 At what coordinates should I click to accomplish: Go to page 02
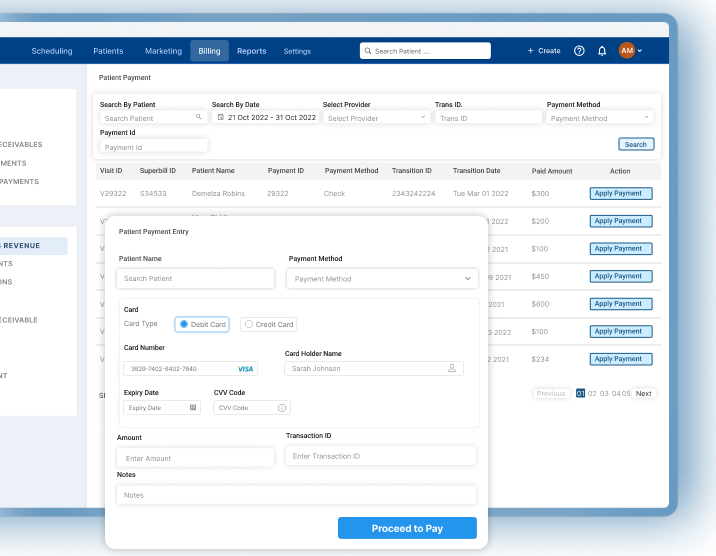[592, 393]
